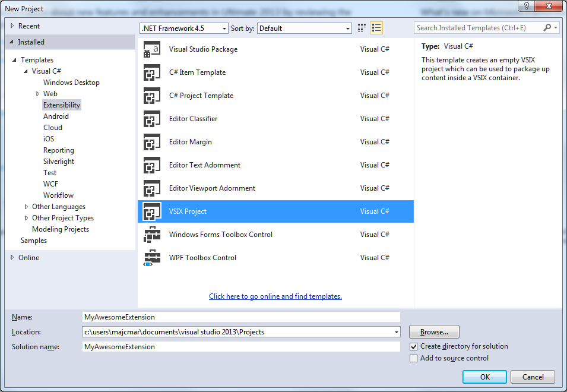Image resolution: width=567 pixels, height=392 pixels.
Task: Click the Visual Studio Package template icon
Action: tap(152, 49)
